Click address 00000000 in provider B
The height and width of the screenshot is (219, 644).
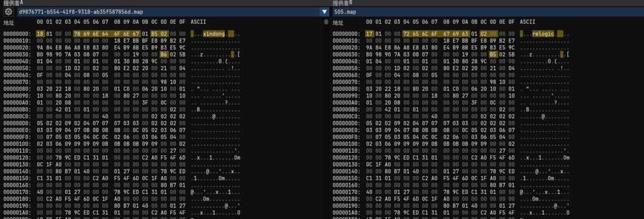tap(346, 35)
